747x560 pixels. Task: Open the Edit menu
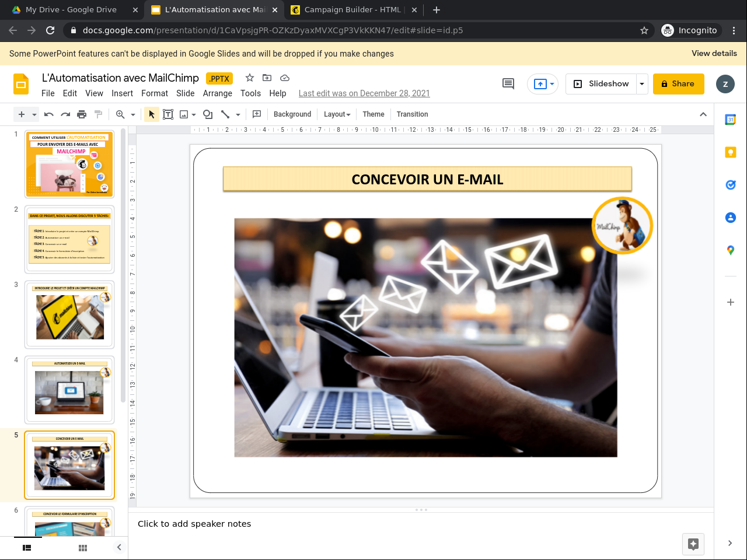tap(70, 93)
